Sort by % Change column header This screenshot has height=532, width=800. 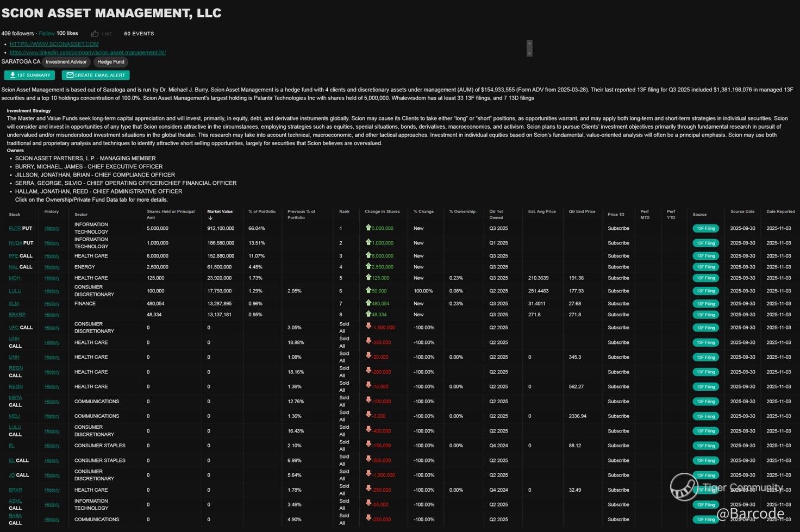pos(423,211)
